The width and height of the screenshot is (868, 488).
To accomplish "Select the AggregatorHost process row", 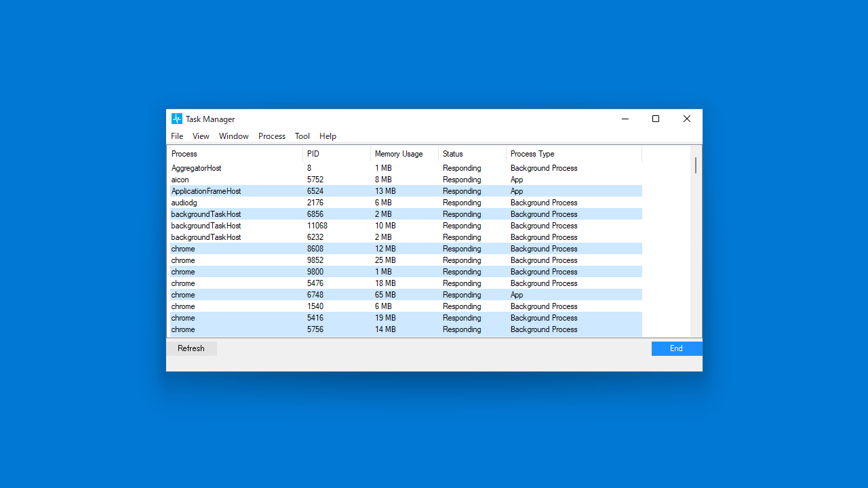I will point(406,168).
